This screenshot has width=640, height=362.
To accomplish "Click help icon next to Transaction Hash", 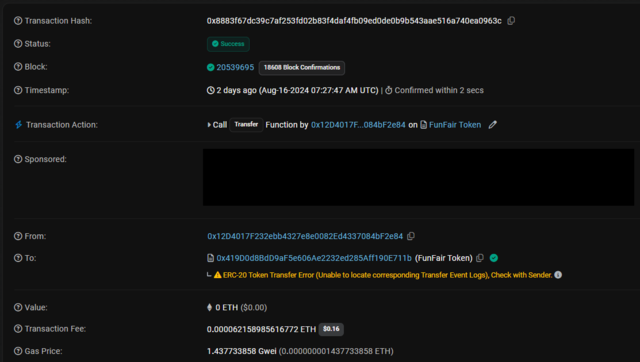I will coord(18,21).
